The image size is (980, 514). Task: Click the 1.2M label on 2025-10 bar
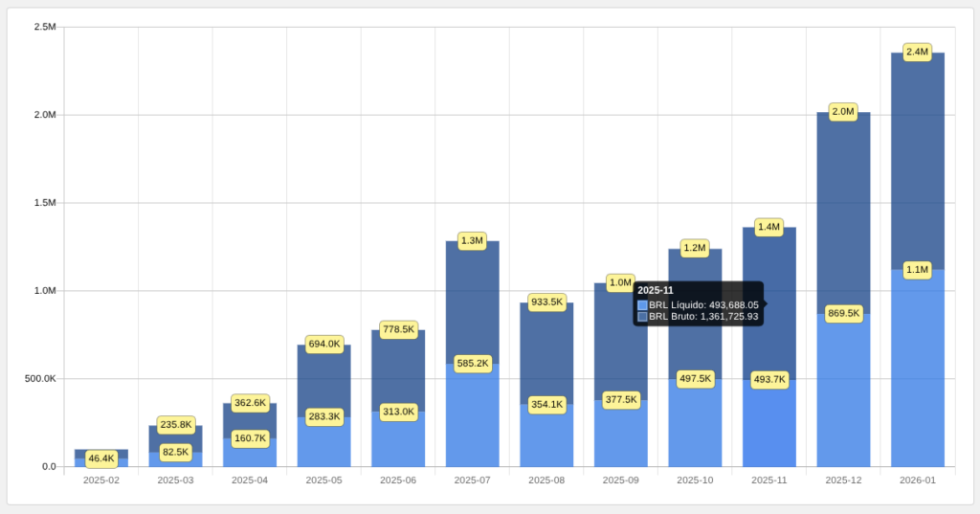[695, 248]
